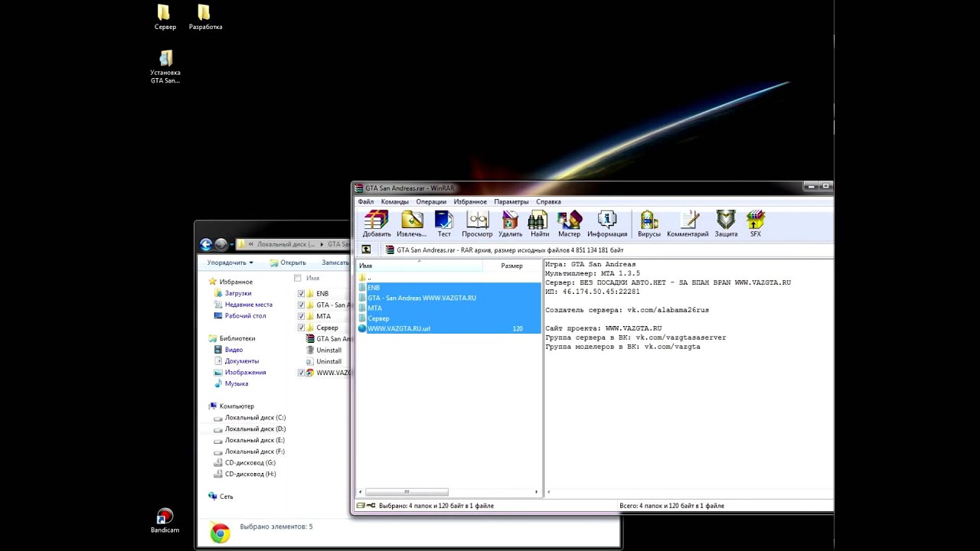The width and height of the screenshot is (980, 551).
Task: Click the Тест (Test) toolbar icon
Action: coord(444,223)
